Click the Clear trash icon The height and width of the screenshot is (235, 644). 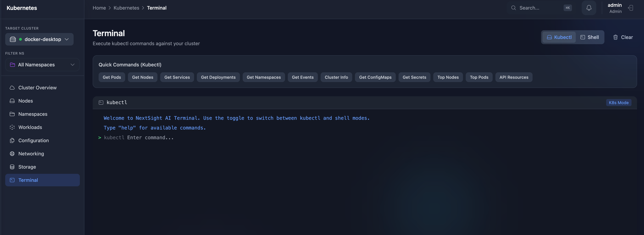[615, 37]
